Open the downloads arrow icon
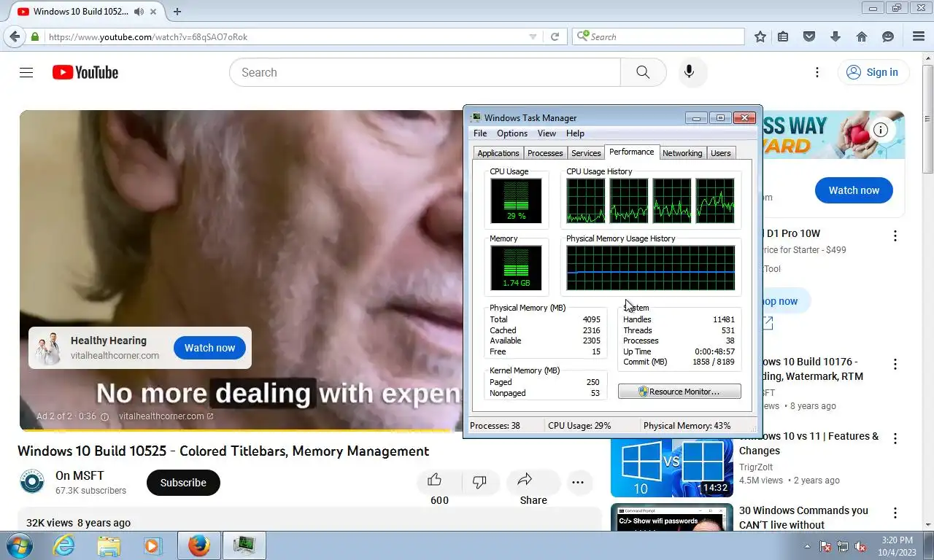The image size is (934, 560). (835, 36)
